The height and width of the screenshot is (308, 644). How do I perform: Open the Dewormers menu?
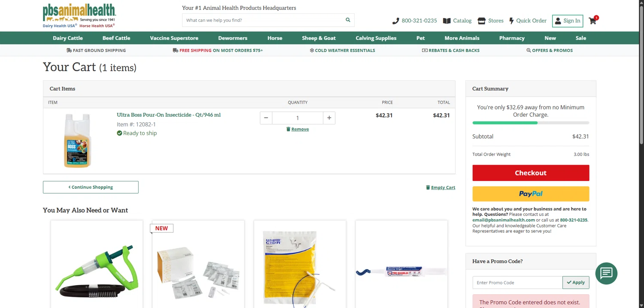point(233,38)
